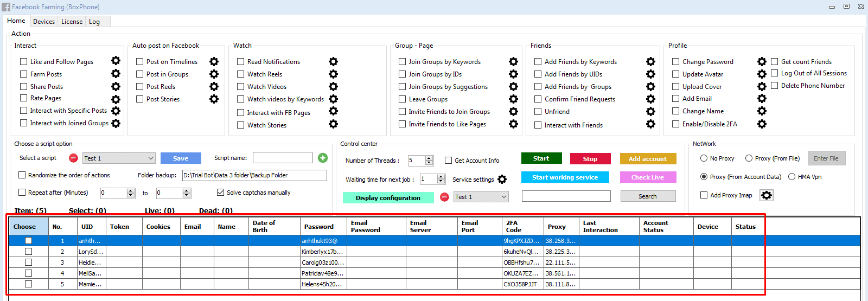Tick the Choose checkbox for row 2 LorySd
The width and height of the screenshot is (868, 301).
click(28, 252)
